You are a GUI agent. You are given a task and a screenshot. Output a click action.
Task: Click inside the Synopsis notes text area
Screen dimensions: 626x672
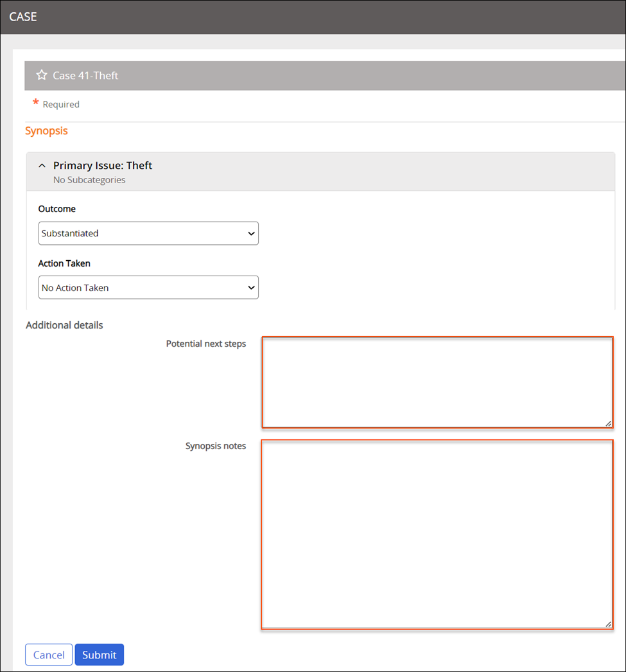(x=437, y=534)
